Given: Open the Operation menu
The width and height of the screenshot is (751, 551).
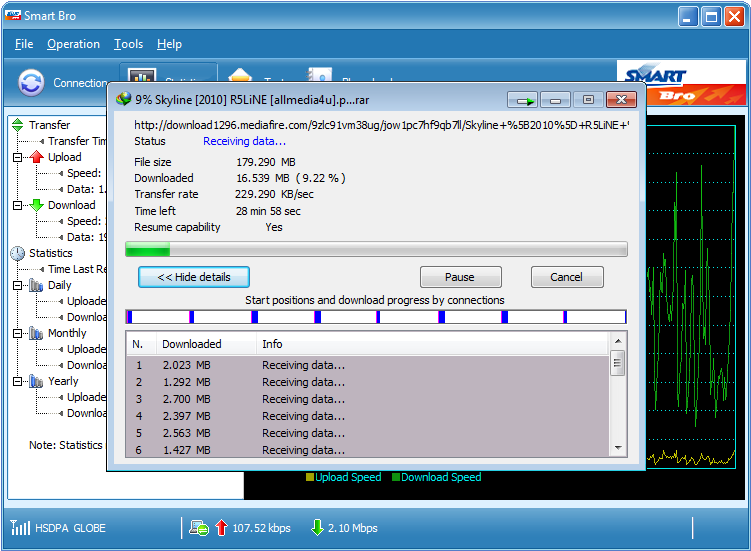Looking at the screenshot, I should [x=73, y=44].
